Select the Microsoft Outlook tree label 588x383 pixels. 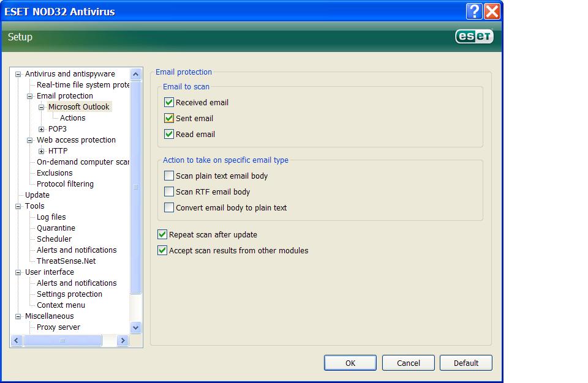pos(79,107)
